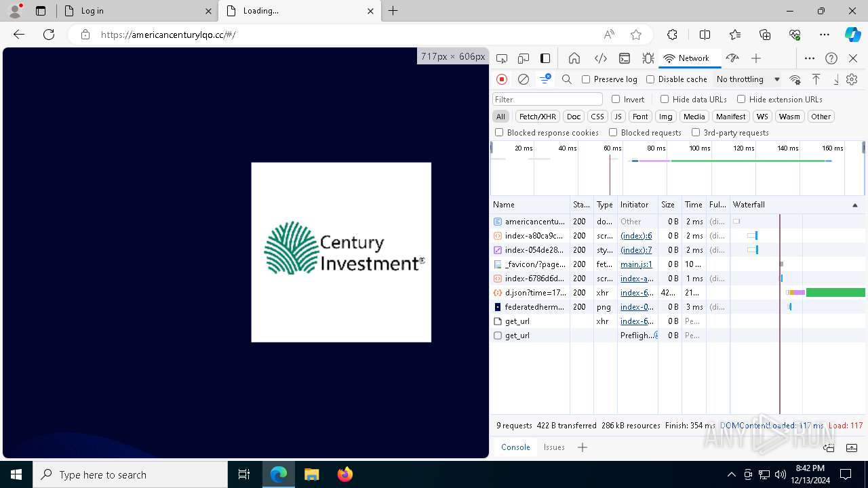Open the Welcome home tool icon
This screenshot has height=488, width=868.
[x=574, y=58]
